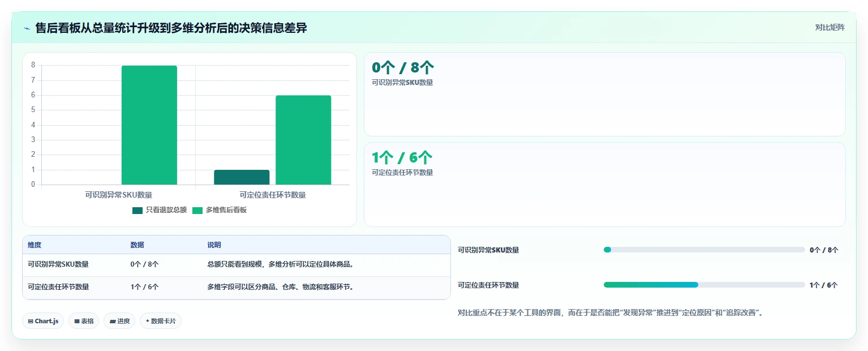Select the 数据卡片 tag chip
Image resolution: width=868 pixels, height=351 pixels.
[x=161, y=321]
